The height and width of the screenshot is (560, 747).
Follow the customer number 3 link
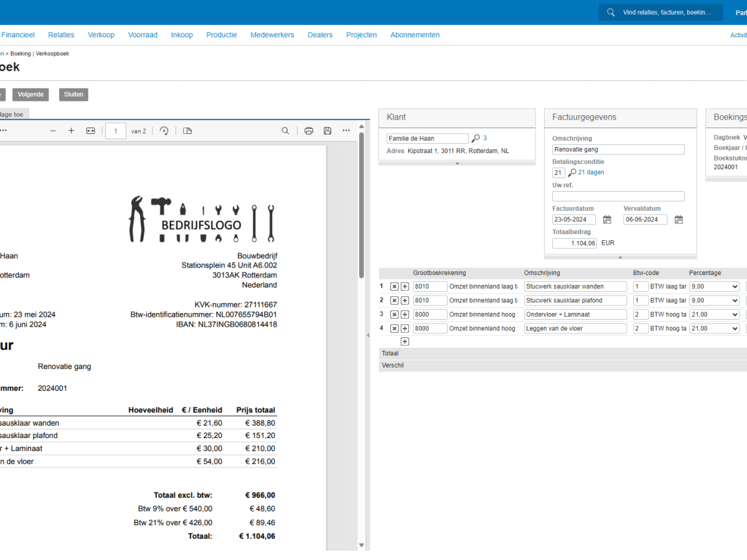[x=485, y=138]
